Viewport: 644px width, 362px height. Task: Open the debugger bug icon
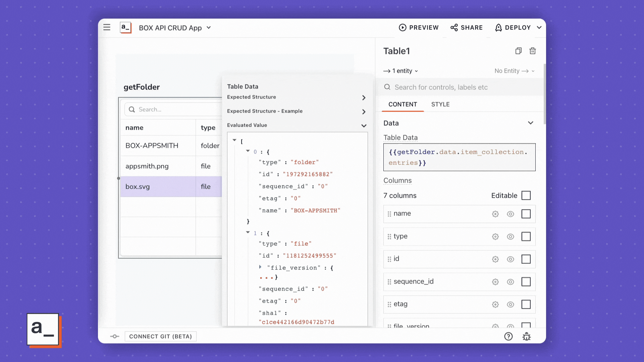click(x=527, y=337)
